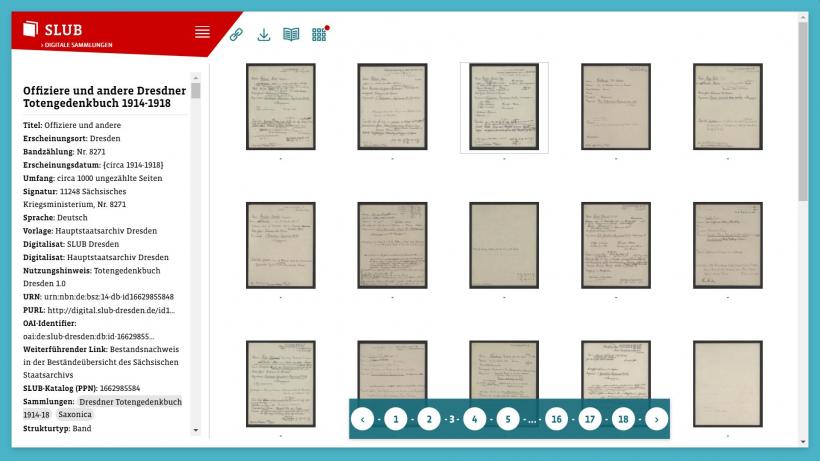
Task: Click metadata panel scrollbar down arrow
Action: [x=196, y=430]
